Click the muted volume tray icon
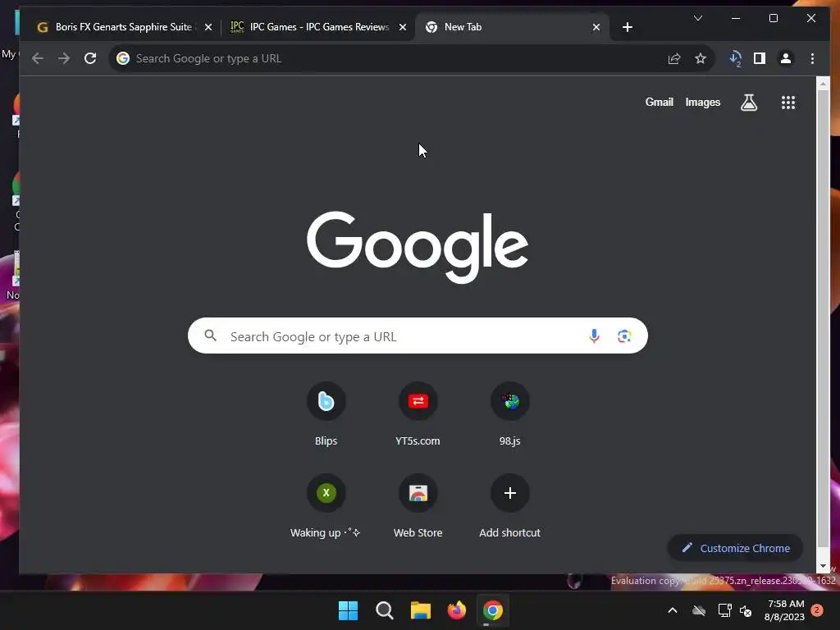 (x=745, y=610)
